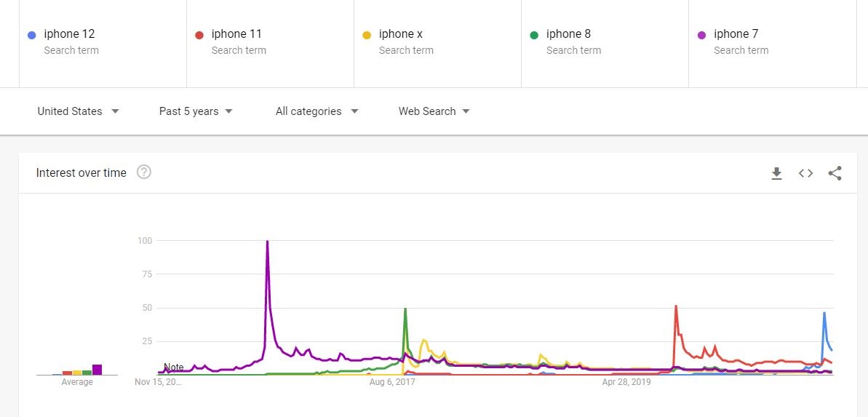
Task: Edit the iphone 11 search term
Action: point(270,42)
